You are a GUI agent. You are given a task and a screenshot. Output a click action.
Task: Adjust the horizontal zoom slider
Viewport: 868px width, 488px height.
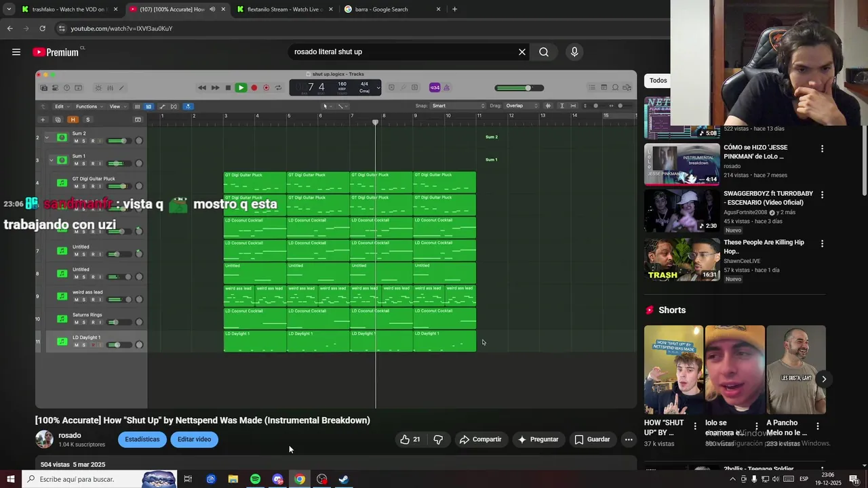622,106
